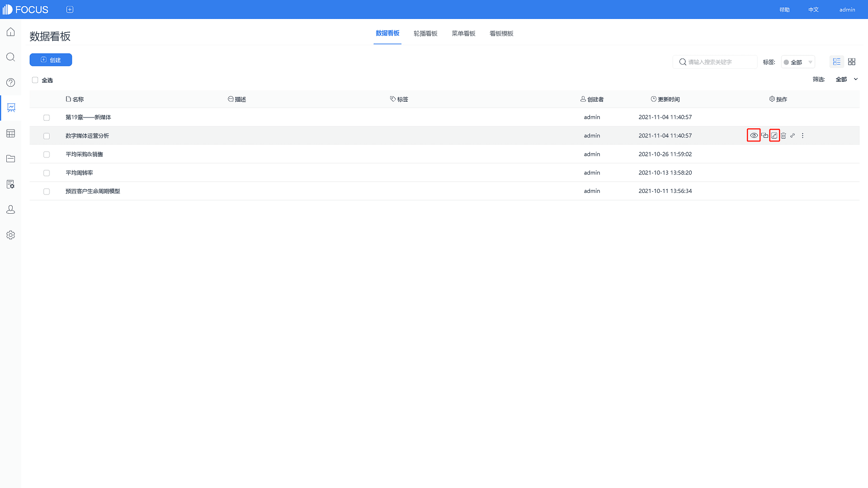Switch to grid card view layout
This screenshot has height=488, width=868.
point(852,62)
